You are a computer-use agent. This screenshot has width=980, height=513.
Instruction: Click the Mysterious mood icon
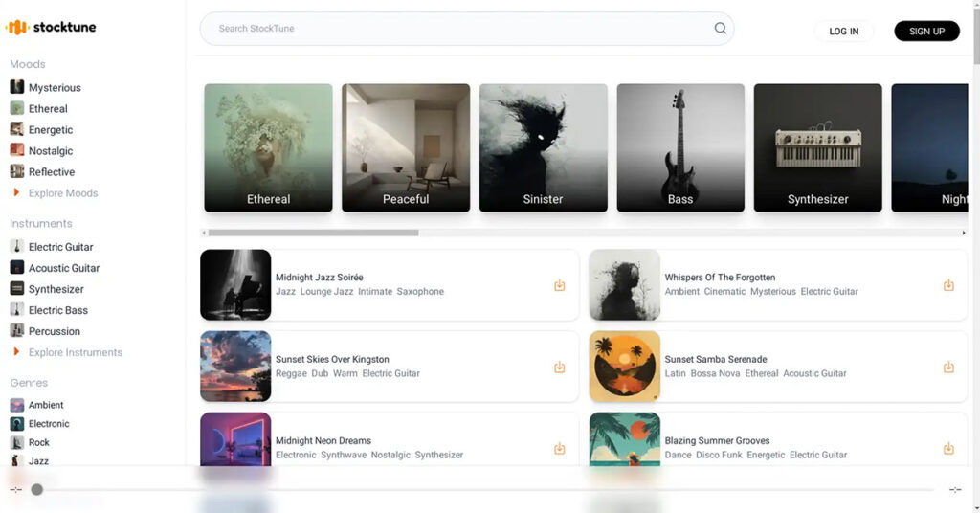[x=17, y=87]
